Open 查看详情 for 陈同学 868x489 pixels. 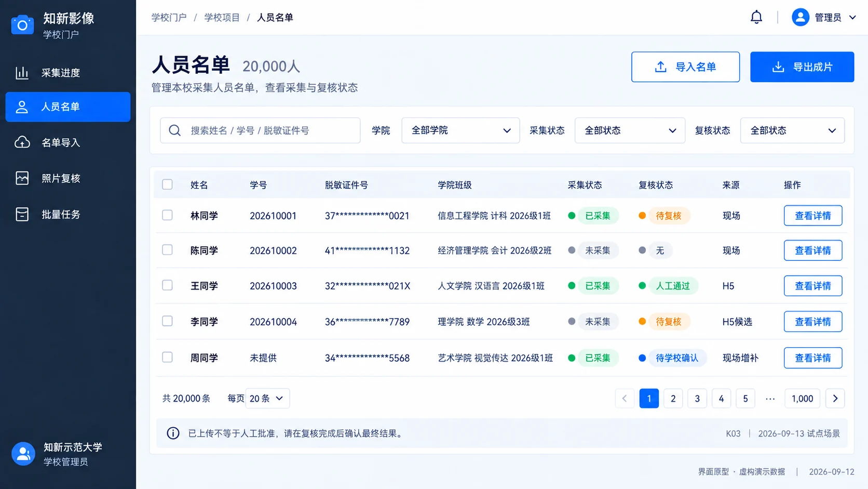[813, 250]
